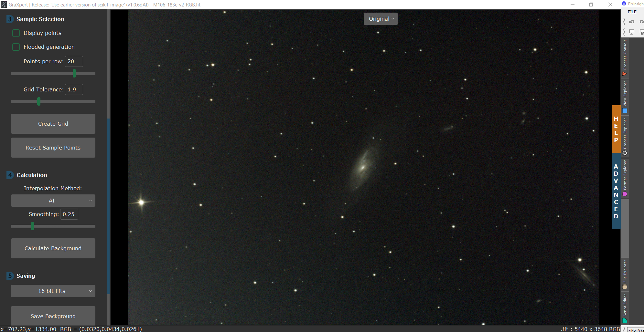644x332 pixels.
Task: Open the ADVANCED side panel
Action: [616, 191]
